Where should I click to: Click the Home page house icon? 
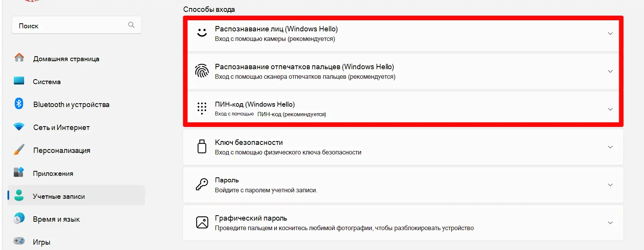[19, 58]
